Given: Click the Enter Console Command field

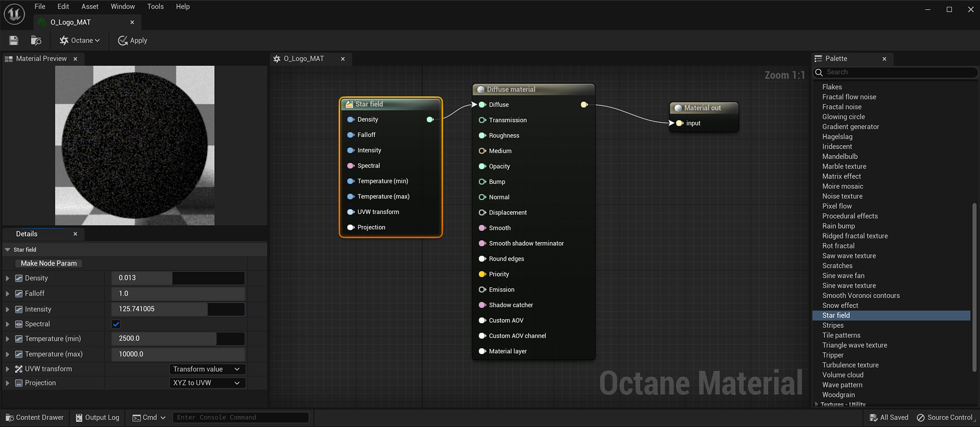Looking at the screenshot, I should [241, 418].
